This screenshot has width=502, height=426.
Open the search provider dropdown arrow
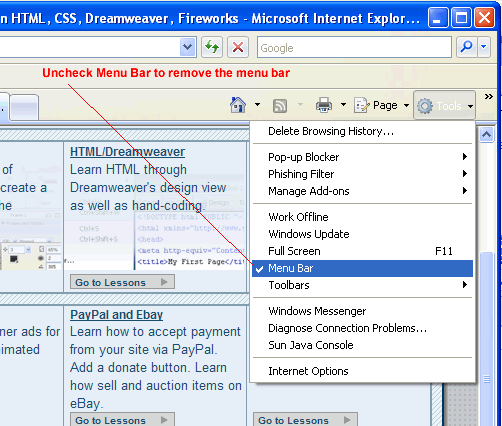(x=484, y=47)
